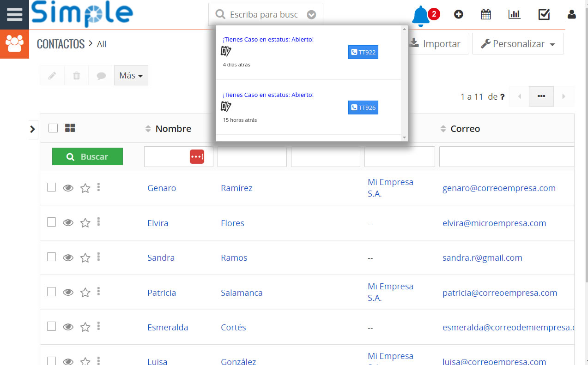
Task: Open the Más dropdown
Action: [x=131, y=76]
